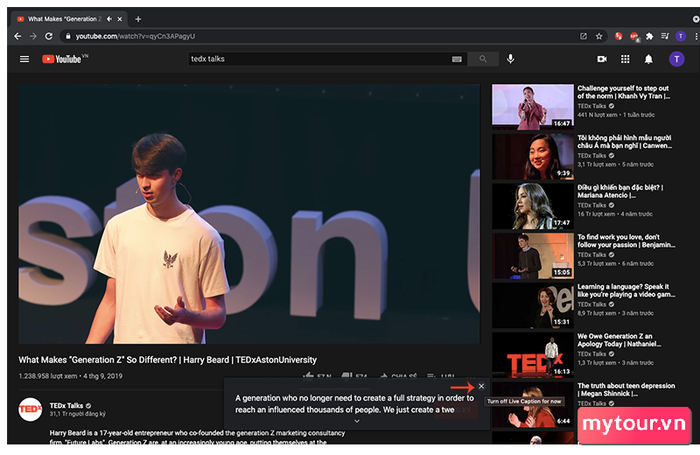
Task: Open video titled 'Challenge yourself to step out of the norm'
Action: 624,92
